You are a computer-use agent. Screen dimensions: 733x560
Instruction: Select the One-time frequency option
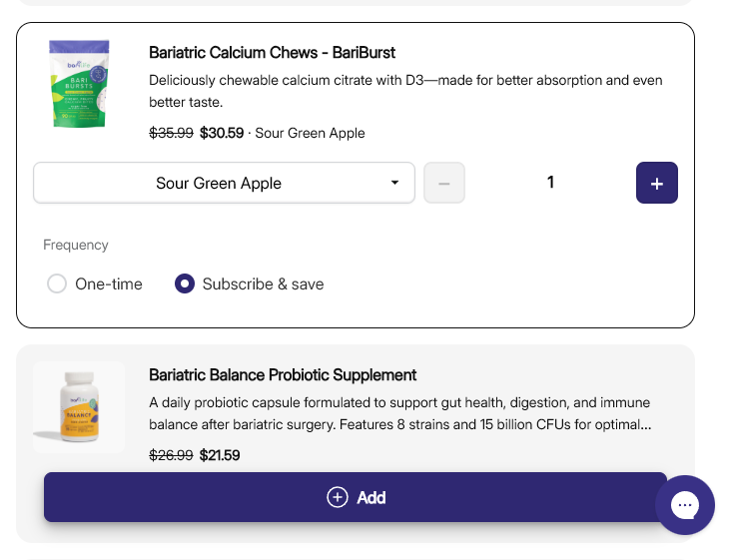[57, 283]
